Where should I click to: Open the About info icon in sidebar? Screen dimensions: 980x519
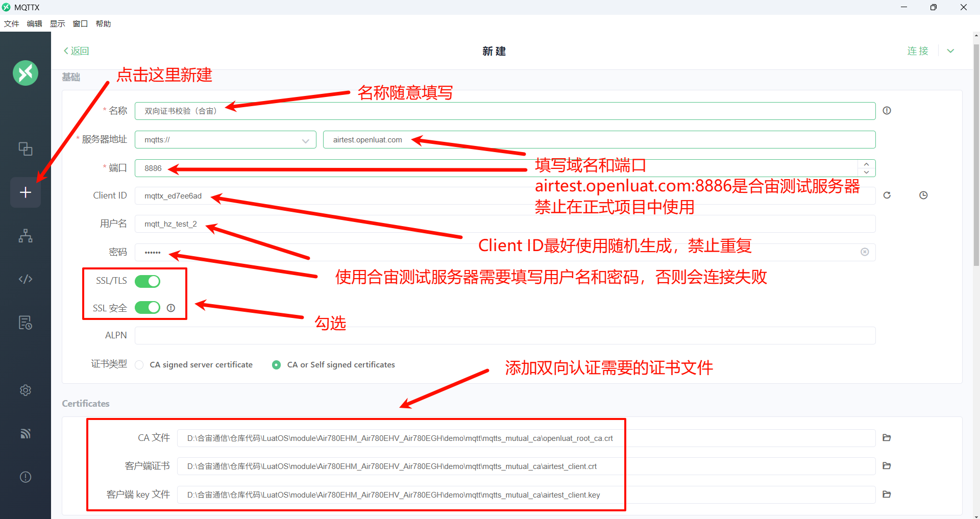click(x=26, y=477)
